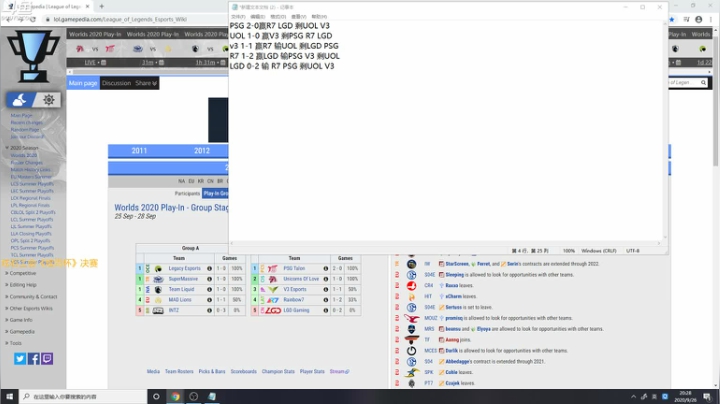The height and width of the screenshot is (404, 720).
Task: Collapse the 2020 Season sidebar section
Action: coord(22,148)
